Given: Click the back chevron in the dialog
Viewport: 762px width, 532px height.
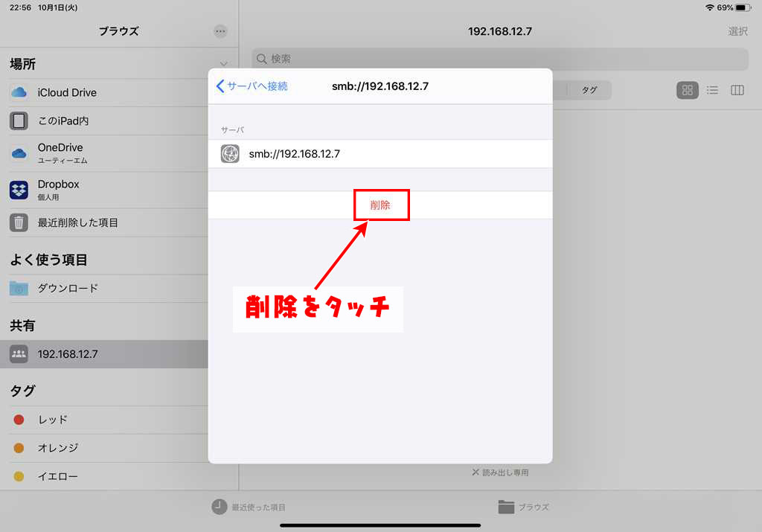Looking at the screenshot, I should [x=220, y=86].
